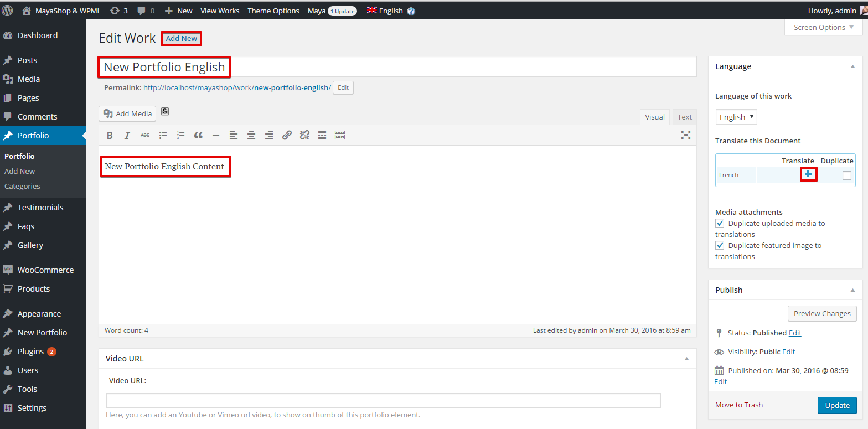
Task: Open distraction-free fullscreen editor mode
Action: (x=686, y=135)
